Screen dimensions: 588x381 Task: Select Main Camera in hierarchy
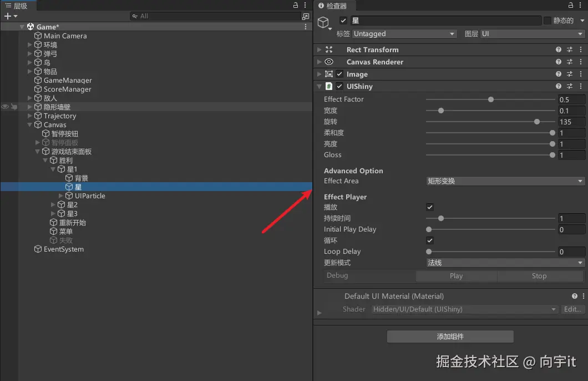[65, 36]
